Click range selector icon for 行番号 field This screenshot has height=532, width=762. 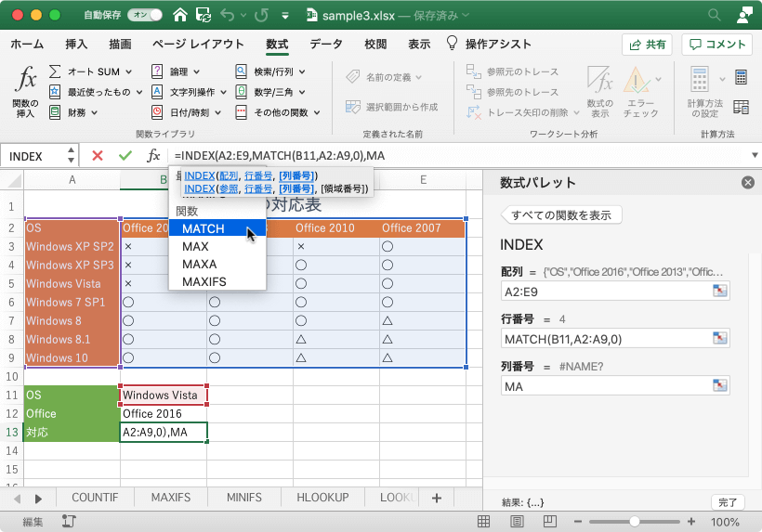tap(720, 338)
